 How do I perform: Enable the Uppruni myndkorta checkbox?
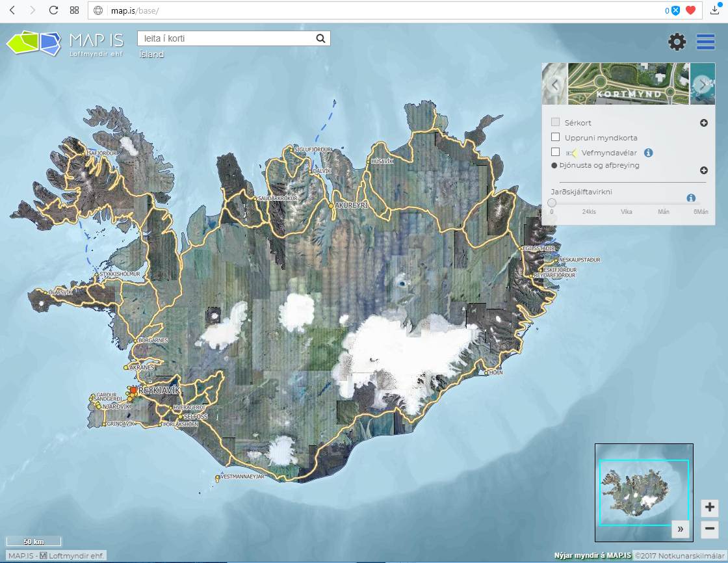click(555, 137)
